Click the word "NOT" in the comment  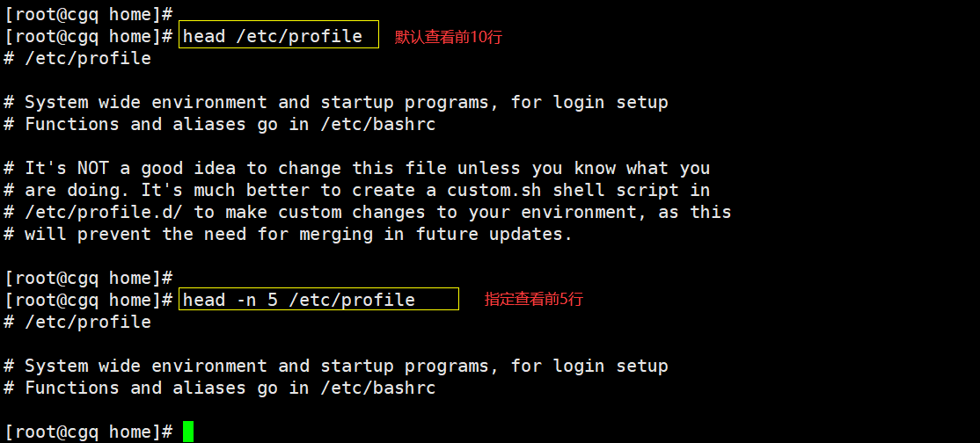point(92,168)
